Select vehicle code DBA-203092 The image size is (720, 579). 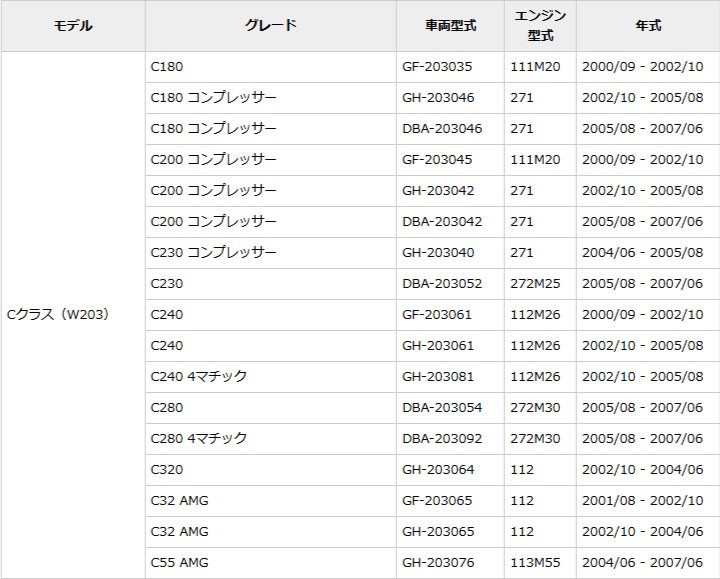pyautogui.click(x=442, y=439)
